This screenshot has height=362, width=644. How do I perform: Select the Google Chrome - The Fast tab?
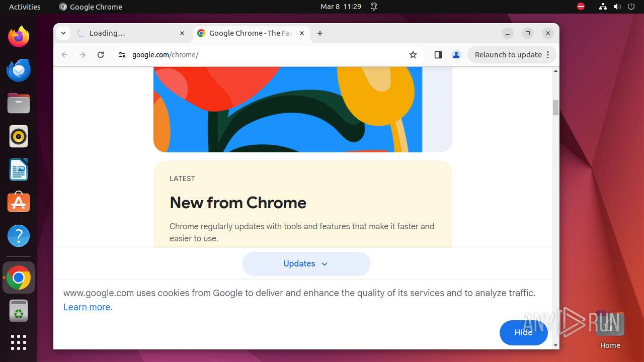pos(251,33)
